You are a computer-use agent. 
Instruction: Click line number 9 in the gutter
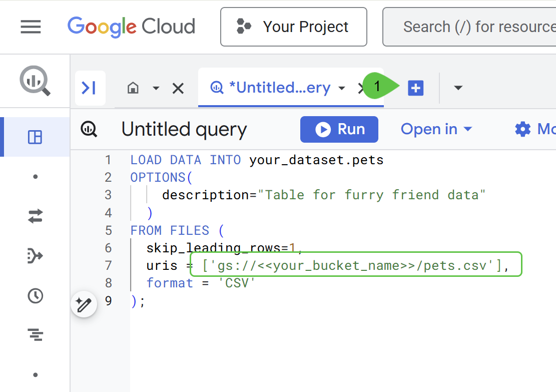click(x=109, y=301)
